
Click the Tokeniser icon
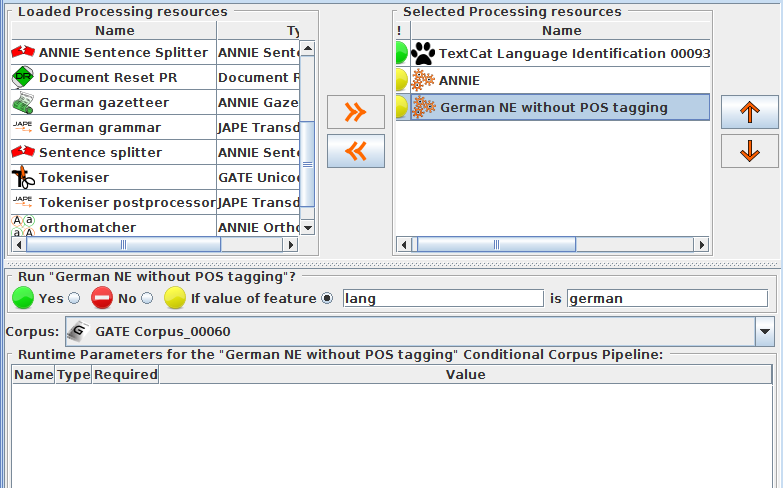click(23, 177)
